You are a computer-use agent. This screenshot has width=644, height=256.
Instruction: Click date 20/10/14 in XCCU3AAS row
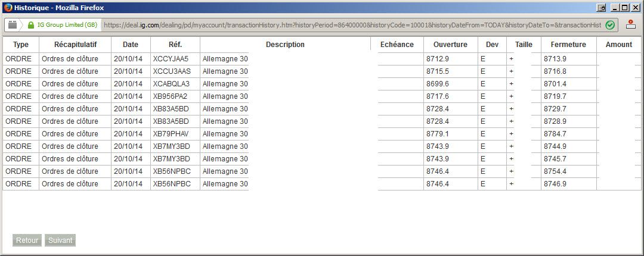(128, 71)
